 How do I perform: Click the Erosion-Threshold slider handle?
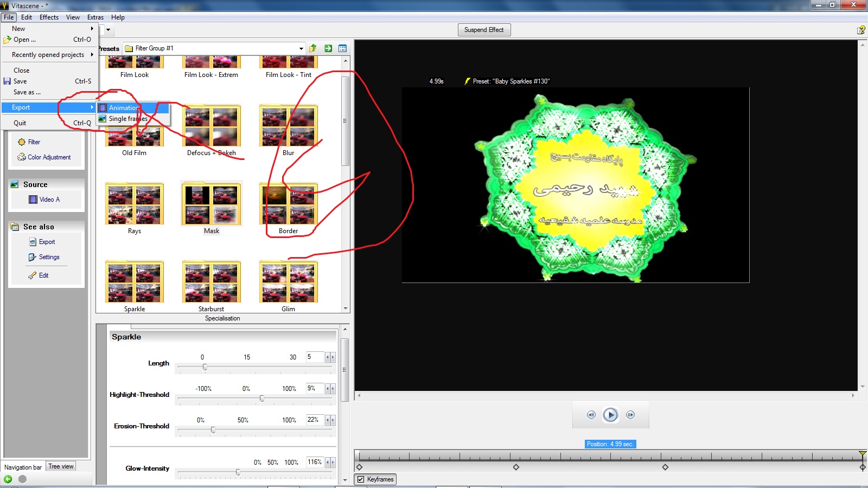click(x=213, y=430)
